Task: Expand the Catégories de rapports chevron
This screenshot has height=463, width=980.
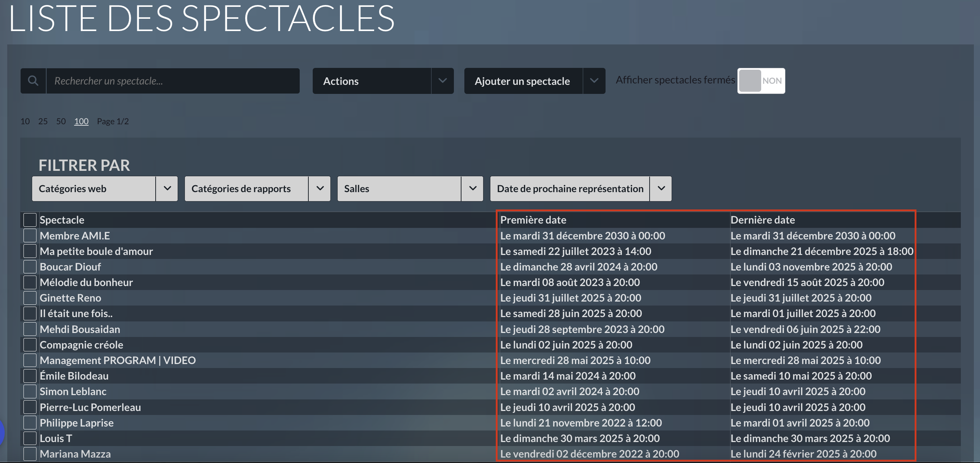Action: tap(320, 189)
